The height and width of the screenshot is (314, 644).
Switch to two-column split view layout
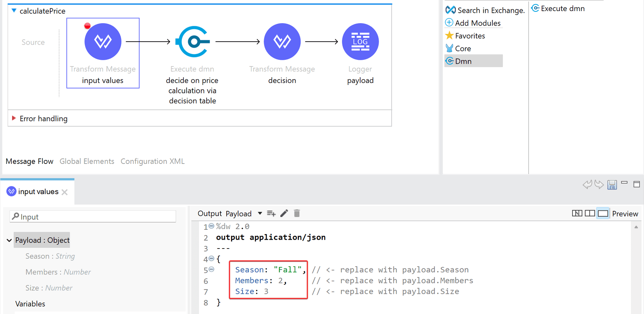pos(590,214)
